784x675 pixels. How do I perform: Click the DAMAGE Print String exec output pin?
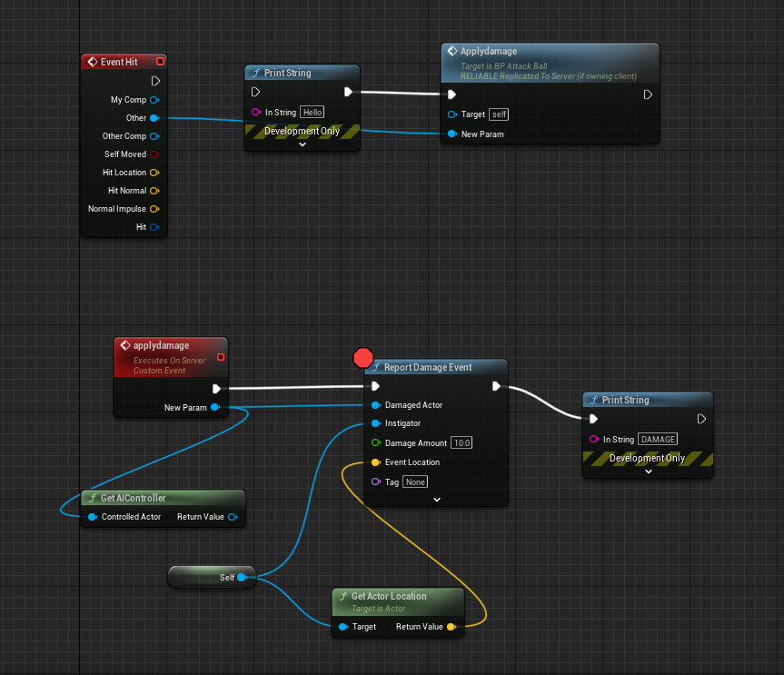pos(701,419)
